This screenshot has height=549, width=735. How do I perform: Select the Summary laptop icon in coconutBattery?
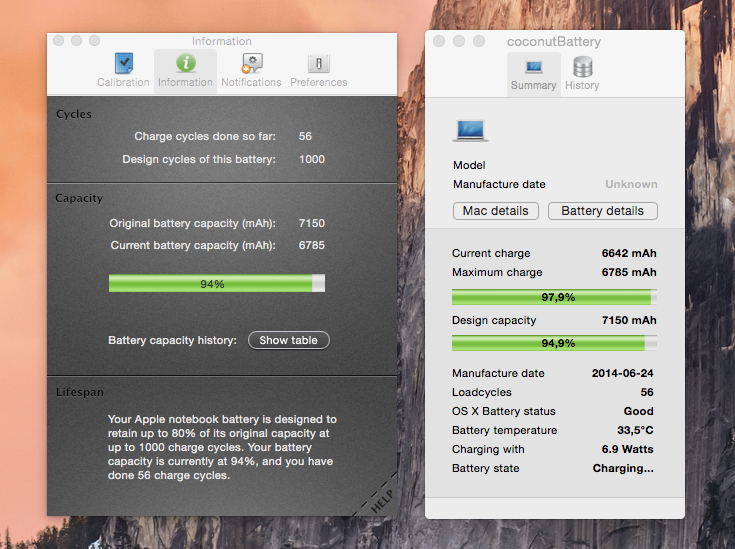click(x=534, y=67)
